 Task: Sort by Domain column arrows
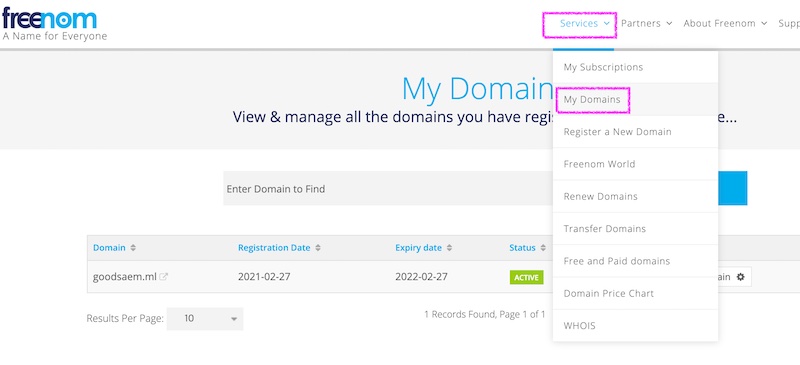click(133, 248)
